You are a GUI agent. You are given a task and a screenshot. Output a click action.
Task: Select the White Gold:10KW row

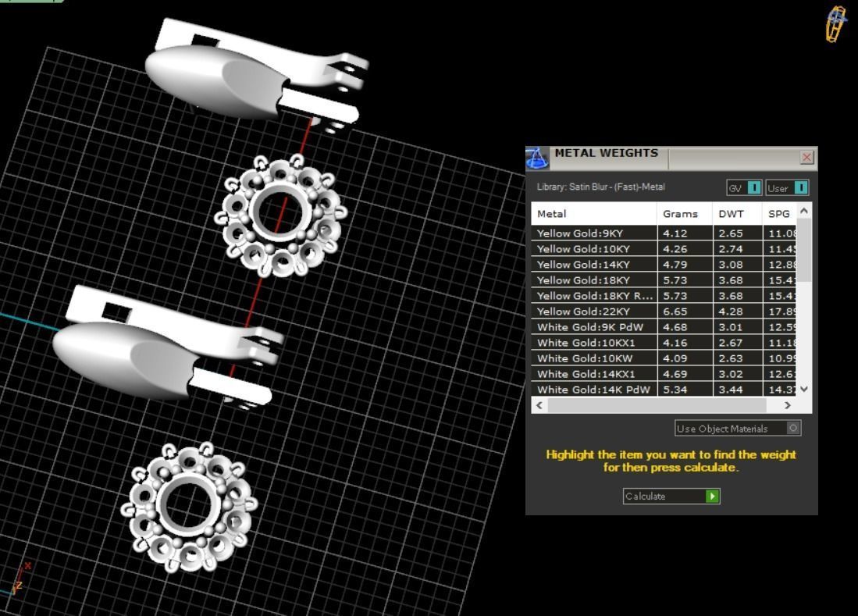tap(663, 359)
